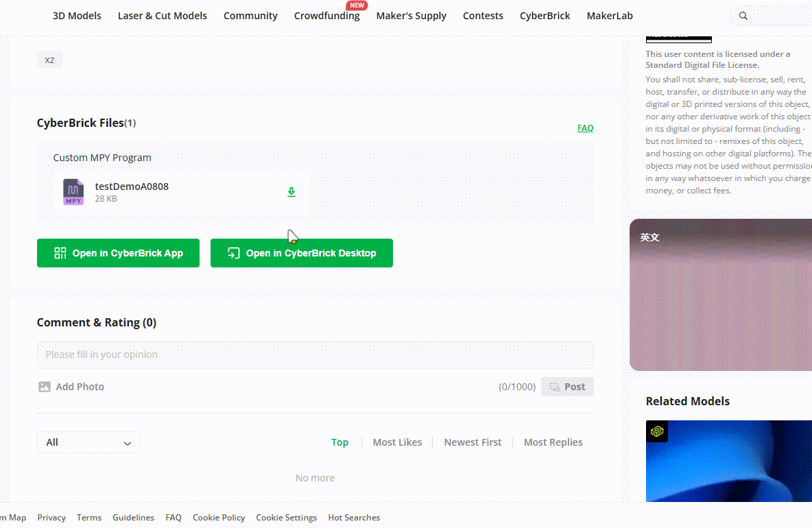The width and height of the screenshot is (812, 528).
Task: Click the Comment & Rating (0) heading
Action: click(x=96, y=322)
